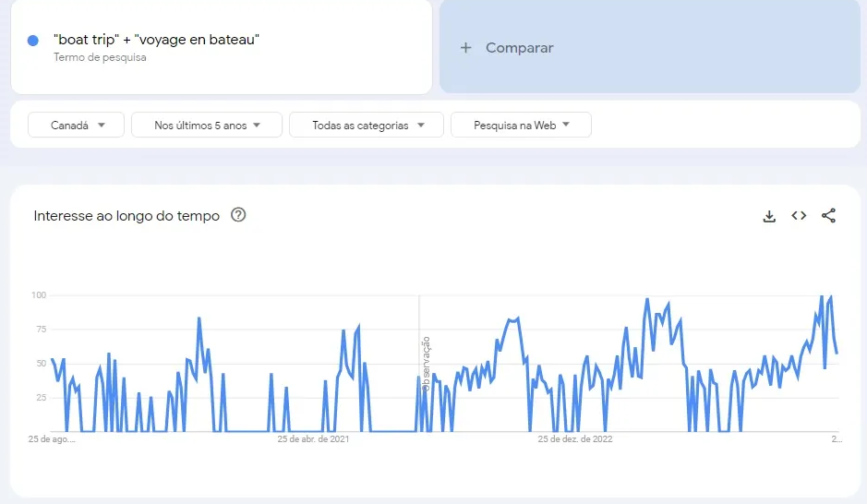
Task: Click the blue dot of the search term
Action: point(33,40)
